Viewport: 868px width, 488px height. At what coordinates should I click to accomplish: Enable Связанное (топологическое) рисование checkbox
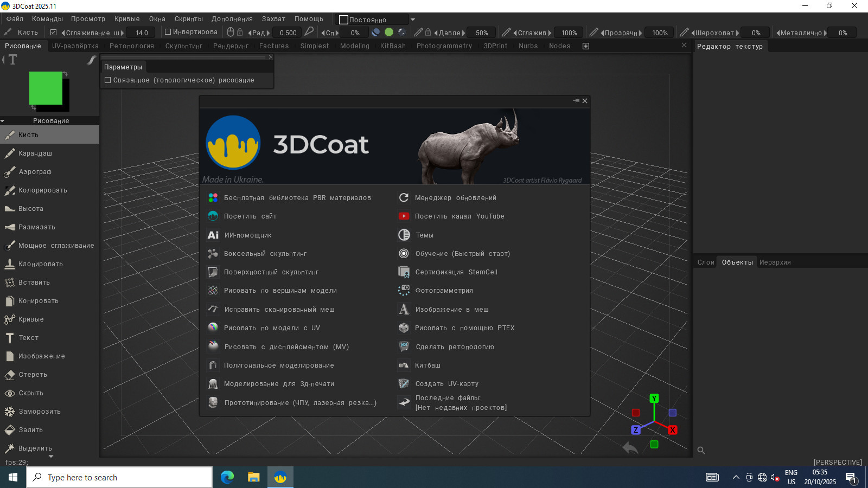108,80
